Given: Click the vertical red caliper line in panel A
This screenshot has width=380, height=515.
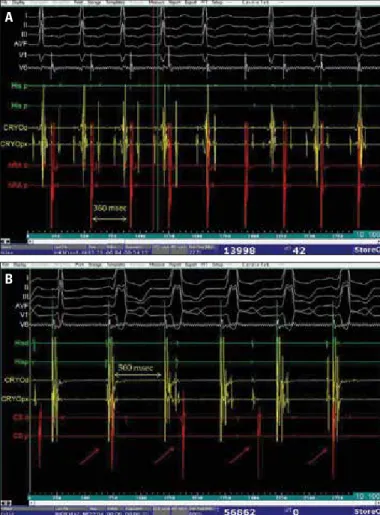Looking at the screenshot, I should coord(153,117).
